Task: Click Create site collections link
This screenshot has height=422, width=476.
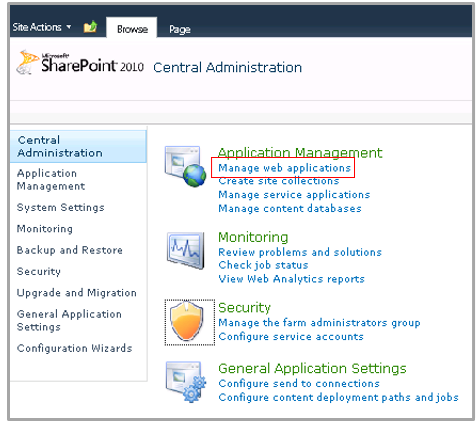Action: click(x=279, y=181)
